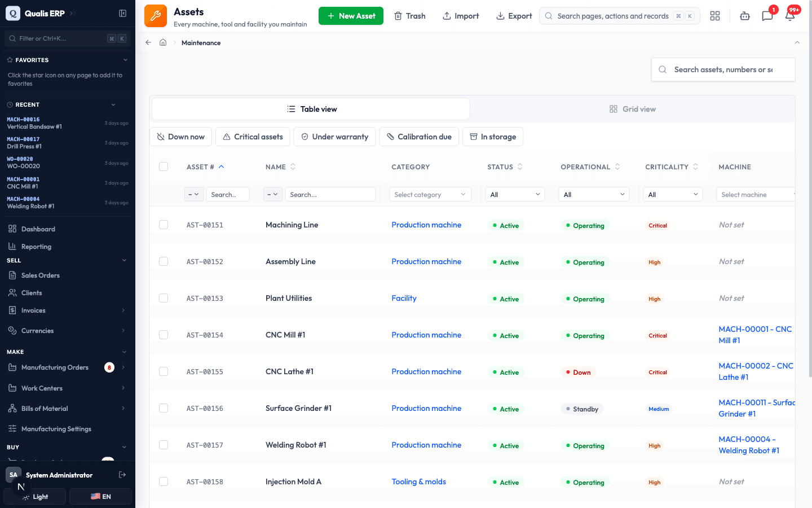Go to home via breadcrumb icon
Viewport: 812px width, 508px height.
(163, 42)
